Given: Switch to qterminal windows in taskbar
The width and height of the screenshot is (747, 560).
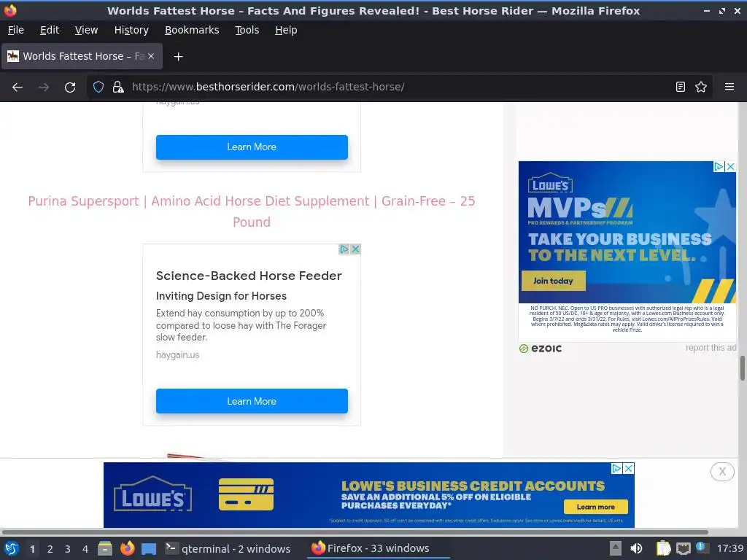Looking at the screenshot, I should click(x=228, y=549).
